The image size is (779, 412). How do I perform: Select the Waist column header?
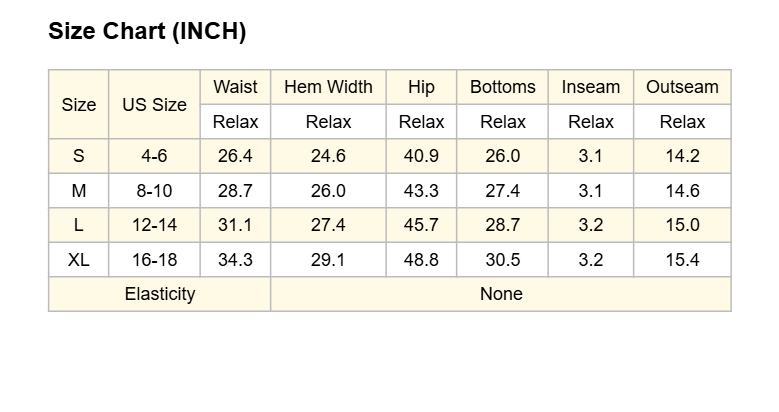pos(235,87)
